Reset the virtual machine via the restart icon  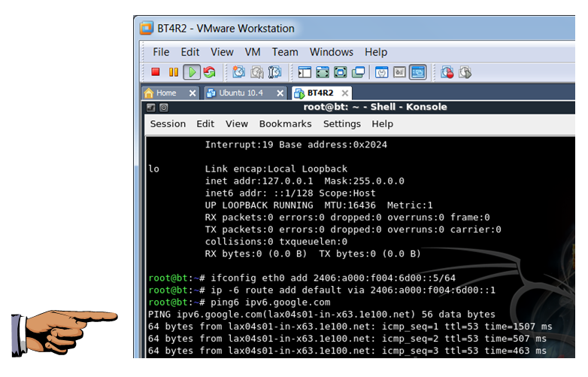point(210,72)
